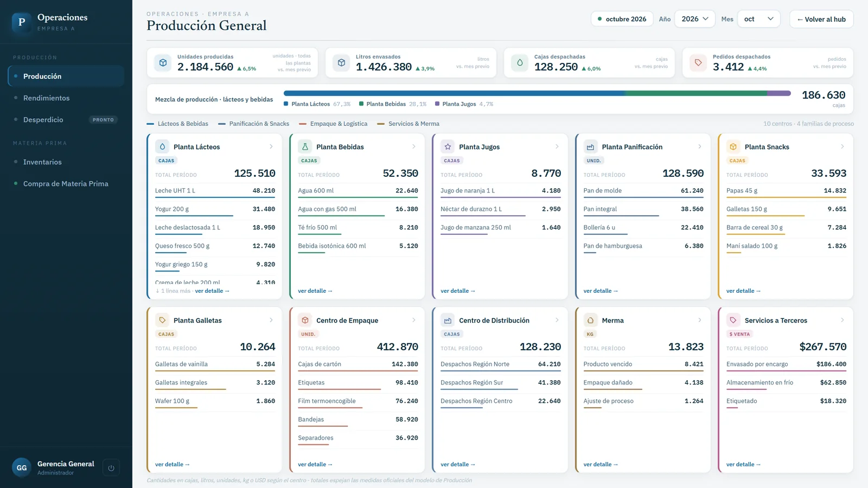868x488 pixels.
Task: Click the Planta Panificación factory icon
Action: (590, 146)
